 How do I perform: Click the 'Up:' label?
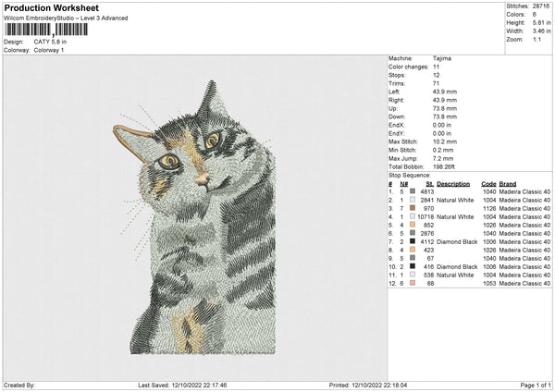[393, 108]
